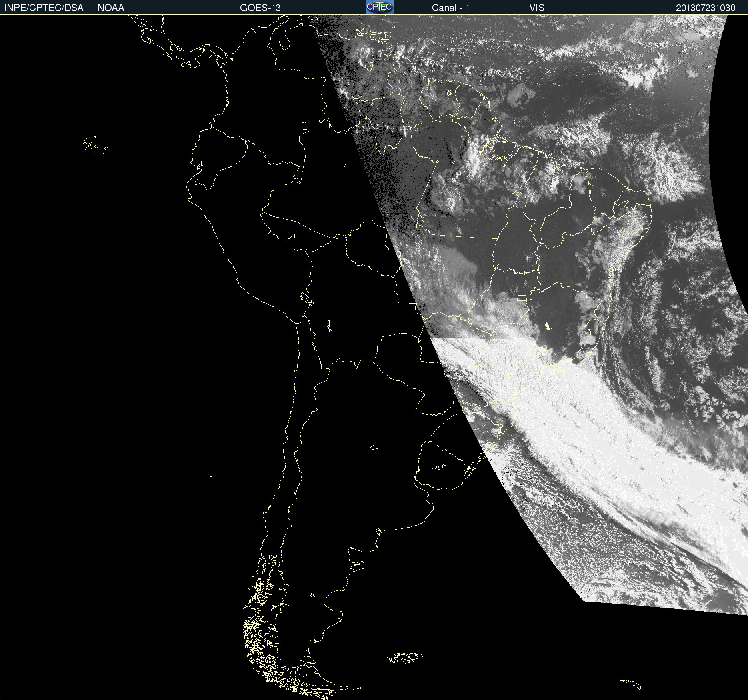Click the CPTEC logo in the header
Viewport: 748px width, 700px height.
(x=380, y=7)
